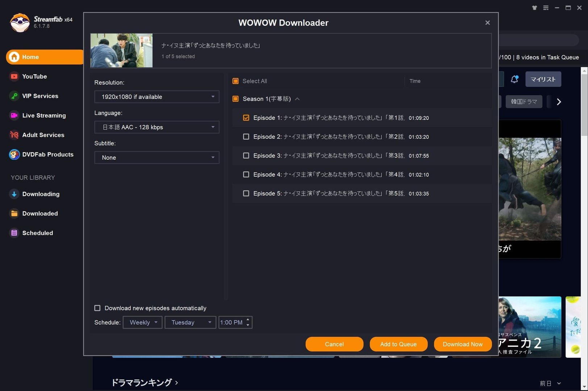Click Add to Queue button

(399, 344)
